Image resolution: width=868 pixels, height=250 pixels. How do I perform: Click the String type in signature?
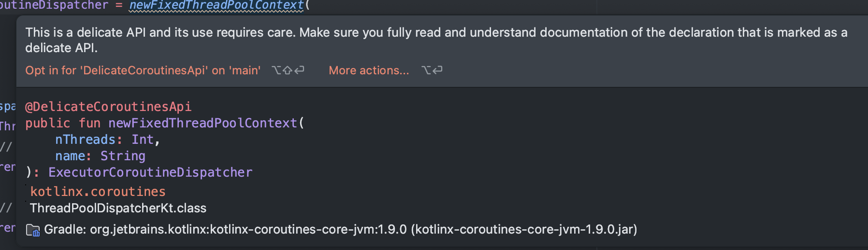tap(123, 156)
